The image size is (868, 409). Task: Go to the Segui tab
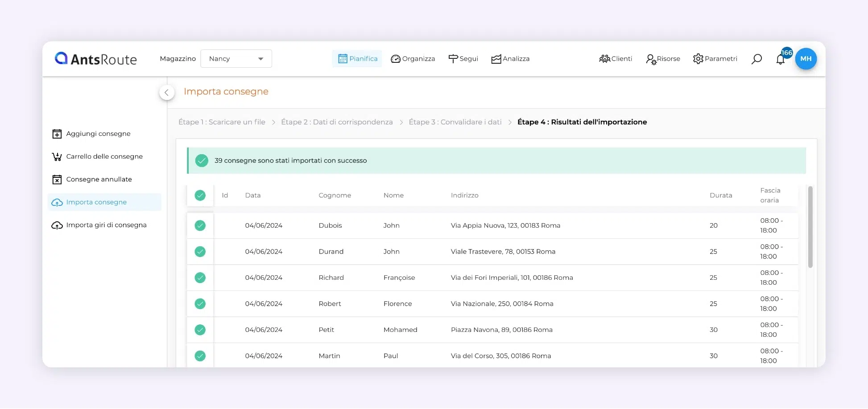click(x=463, y=59)
